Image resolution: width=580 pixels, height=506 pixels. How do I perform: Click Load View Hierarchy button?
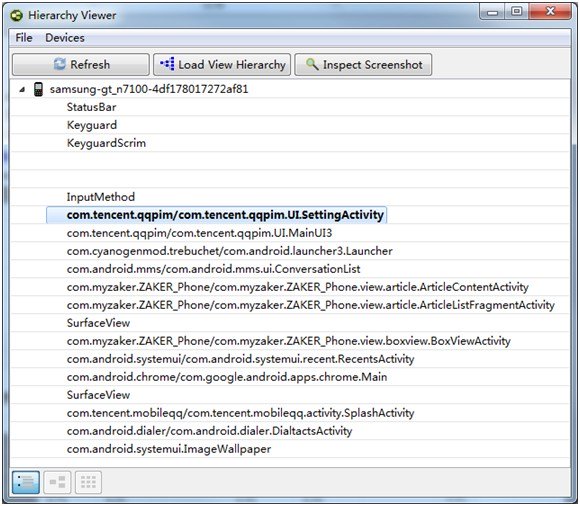coord(222,65)
